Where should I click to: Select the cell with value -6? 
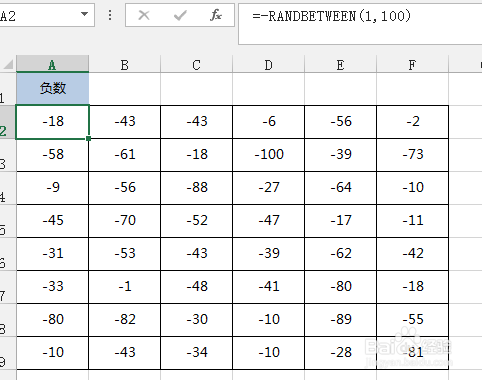(x=268, y=122)
